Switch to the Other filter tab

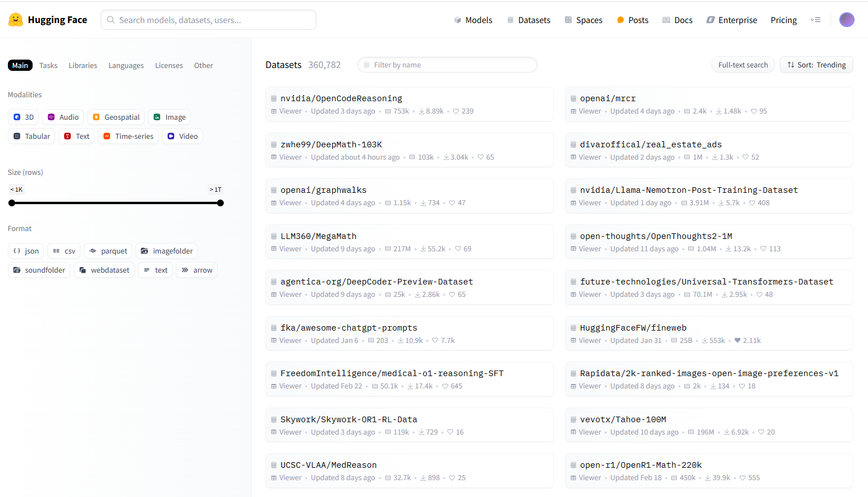point(204,65)
